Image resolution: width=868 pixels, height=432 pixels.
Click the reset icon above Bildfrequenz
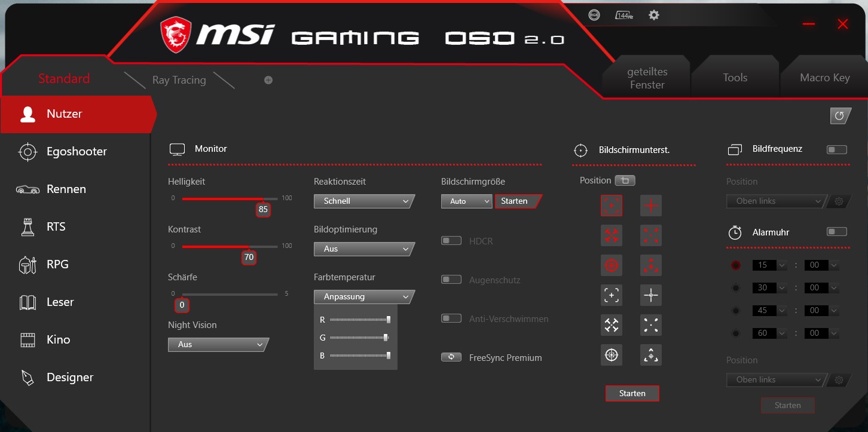[x=841, y=116]
